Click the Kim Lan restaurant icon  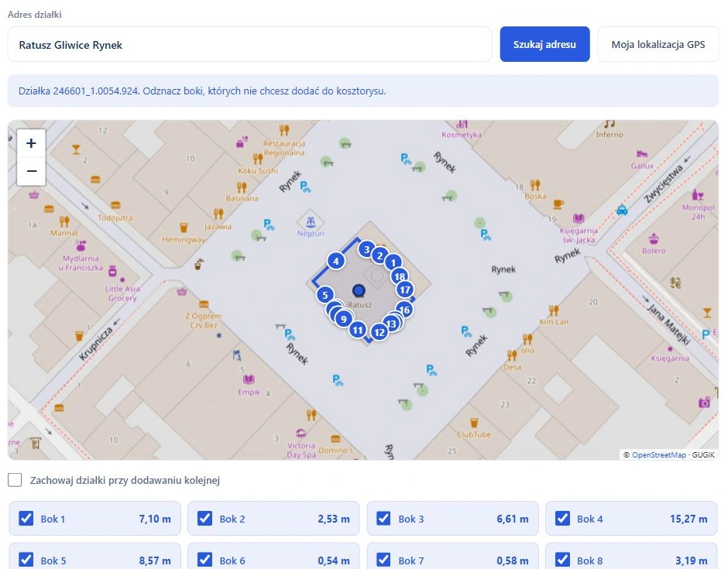coord(554,310)
